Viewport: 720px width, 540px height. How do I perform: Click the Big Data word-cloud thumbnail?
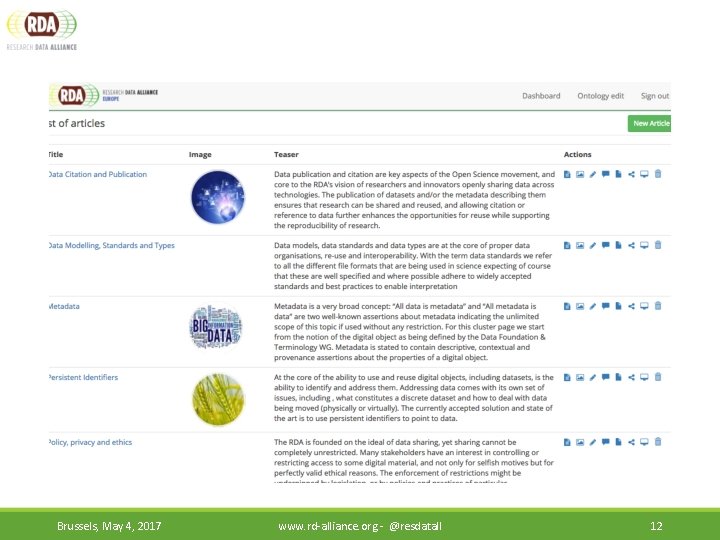(216, 326)
